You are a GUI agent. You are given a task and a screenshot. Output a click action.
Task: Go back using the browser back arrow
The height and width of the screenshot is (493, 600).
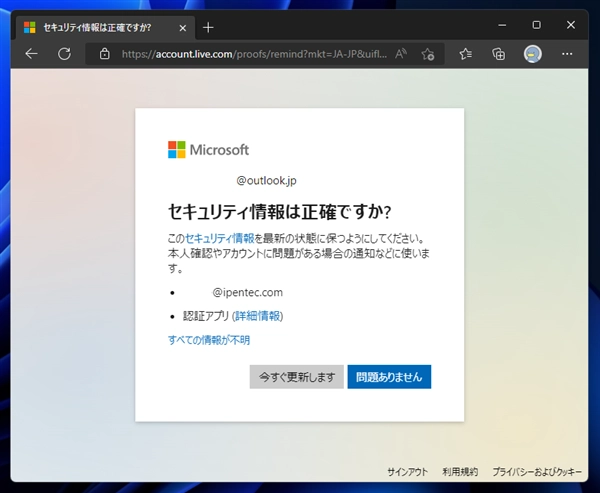(x=31, y=54)
